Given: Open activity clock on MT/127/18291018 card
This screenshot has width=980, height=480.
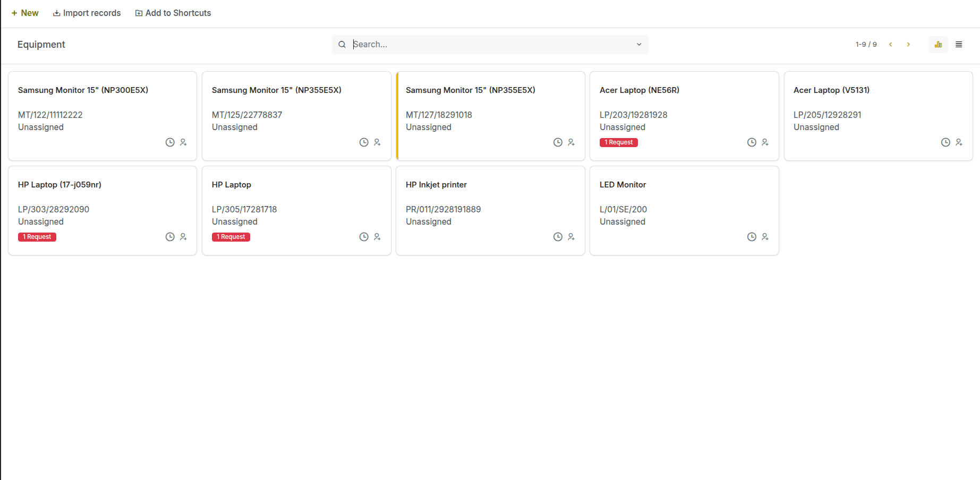Looking at the screenshot, I should [x=558, y=142].
